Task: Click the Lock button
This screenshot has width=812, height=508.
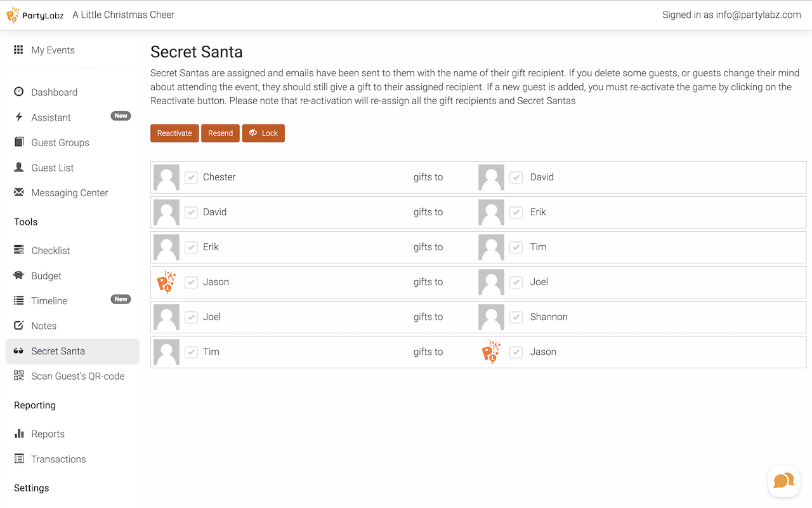Action: pos(263,133)
